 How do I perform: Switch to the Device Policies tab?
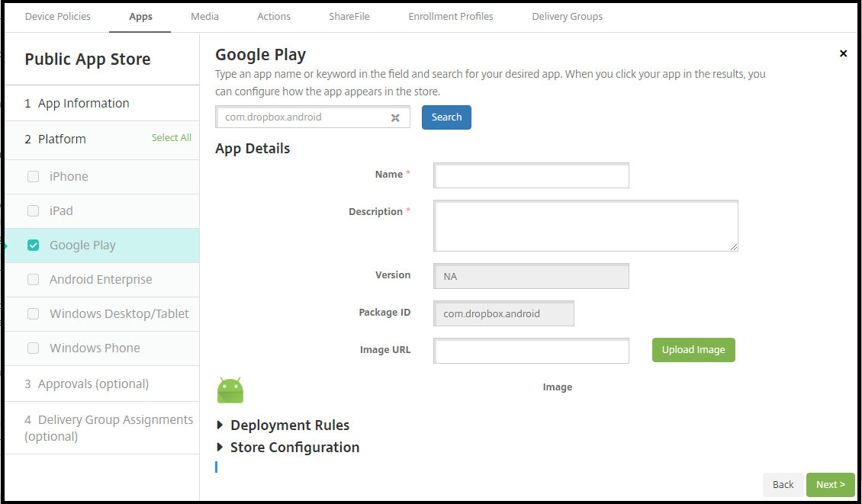coord(58,16)
